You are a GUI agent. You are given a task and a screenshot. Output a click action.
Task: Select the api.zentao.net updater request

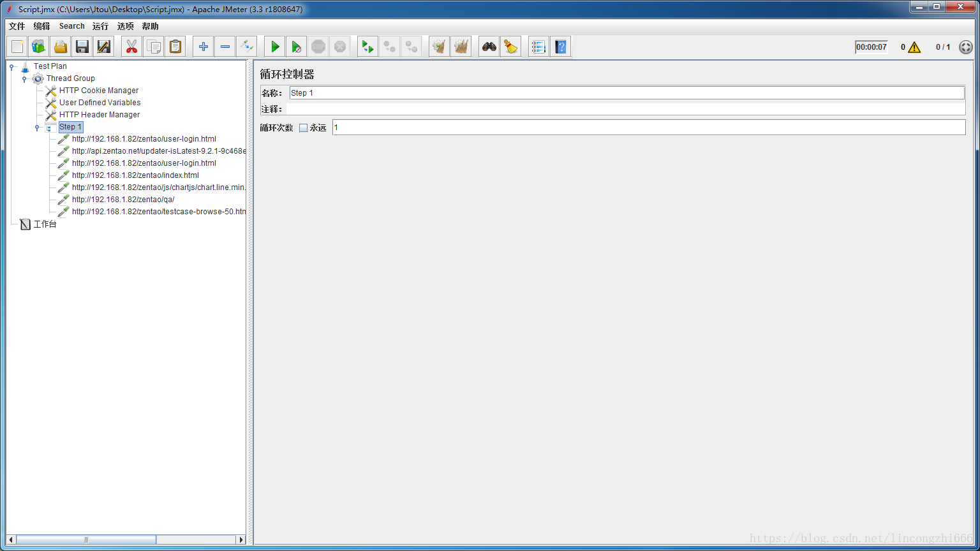point(159,151)
